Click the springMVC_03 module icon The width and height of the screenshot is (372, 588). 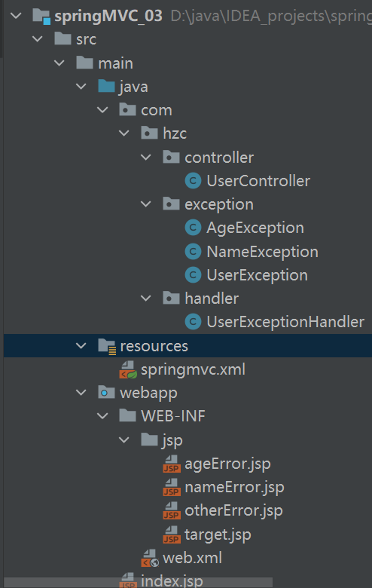[41, 16]
